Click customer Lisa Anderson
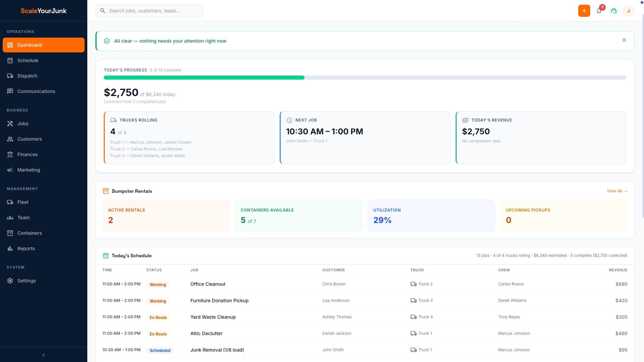 336,301
